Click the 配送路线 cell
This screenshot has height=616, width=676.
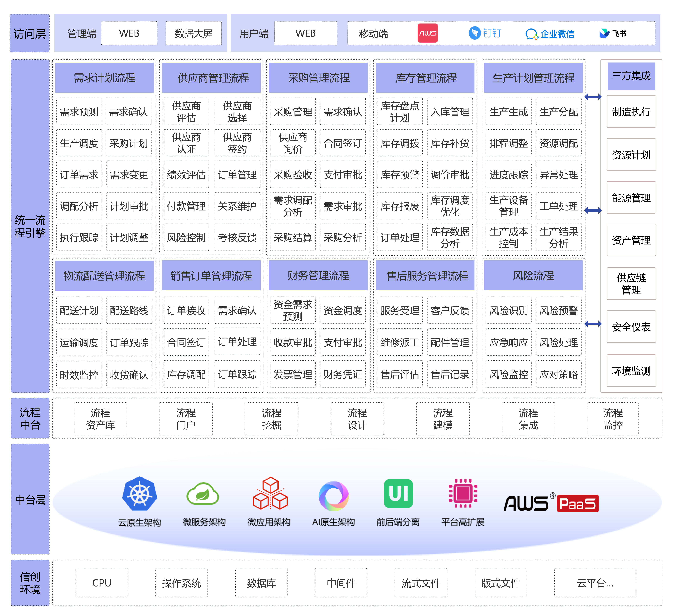(x=129, y=310)
